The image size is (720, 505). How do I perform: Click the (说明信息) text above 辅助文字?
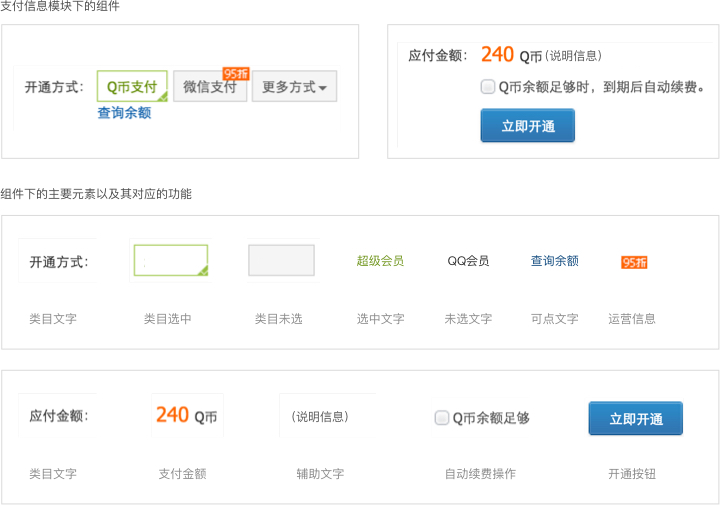pyautogui.click(x=320, y=417)
